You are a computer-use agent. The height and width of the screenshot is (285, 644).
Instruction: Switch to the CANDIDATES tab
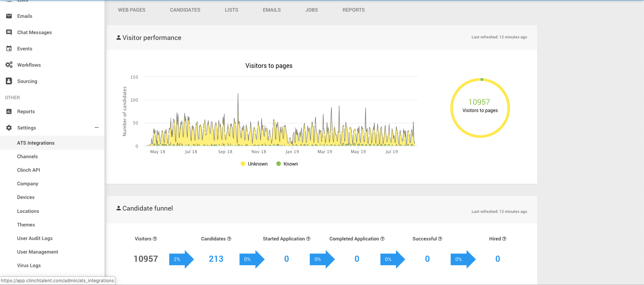[185, 10]
